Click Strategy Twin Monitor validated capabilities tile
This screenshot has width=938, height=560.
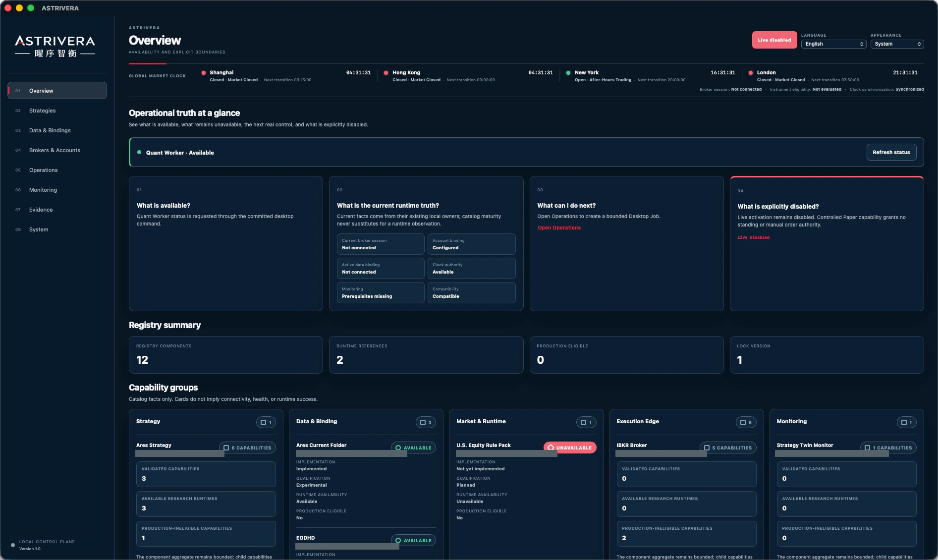846,474
